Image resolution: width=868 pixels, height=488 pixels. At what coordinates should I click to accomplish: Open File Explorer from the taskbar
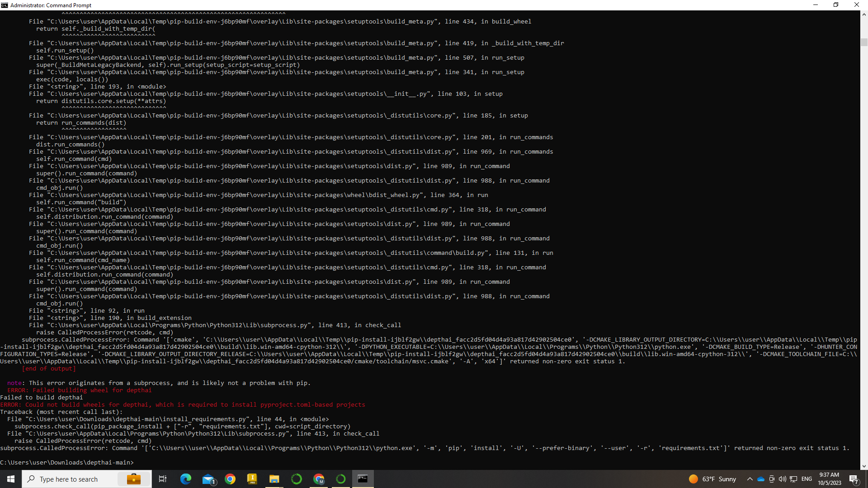click(274, 479)
